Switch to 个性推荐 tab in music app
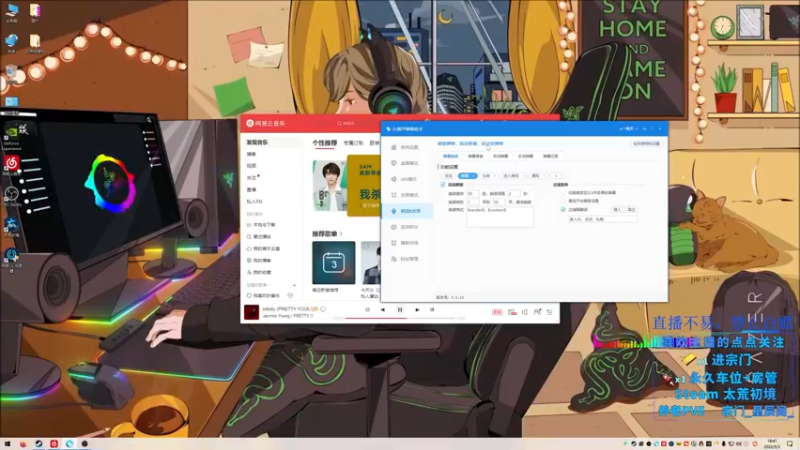This screenshot has width=800, height=450. [x=324, y=143]
